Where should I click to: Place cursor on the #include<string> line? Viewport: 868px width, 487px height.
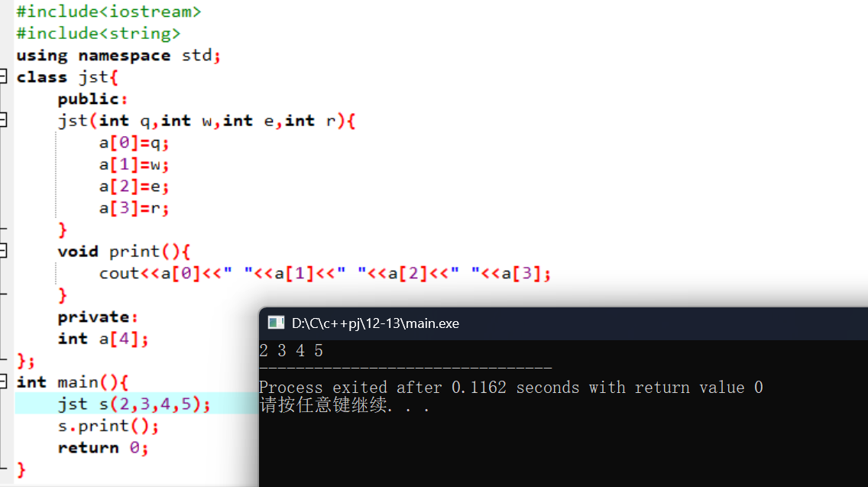(99, 34)
